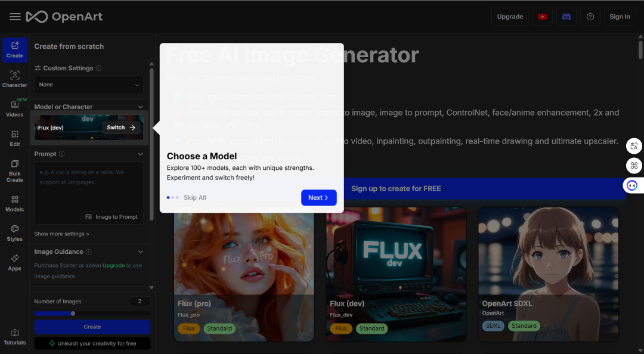Select the Create sidebar item
The height and width of the screenshot is (354, 644).
(15, 50)
